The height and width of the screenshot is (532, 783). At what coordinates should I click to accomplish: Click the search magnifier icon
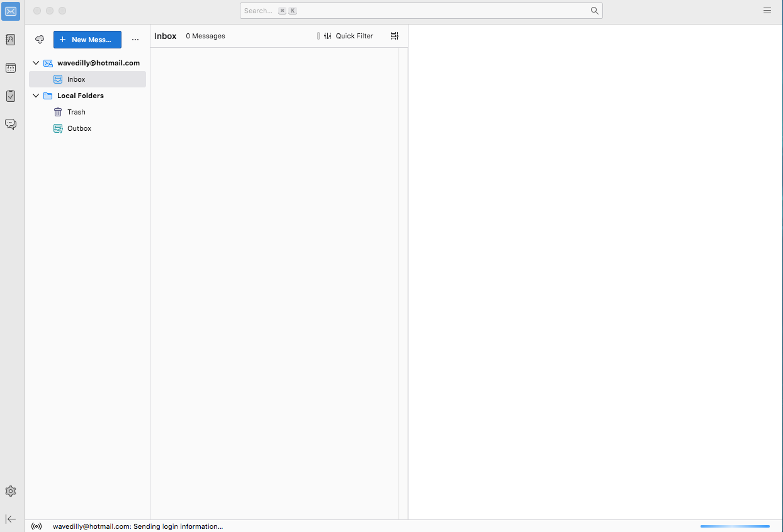pos(594,11)
